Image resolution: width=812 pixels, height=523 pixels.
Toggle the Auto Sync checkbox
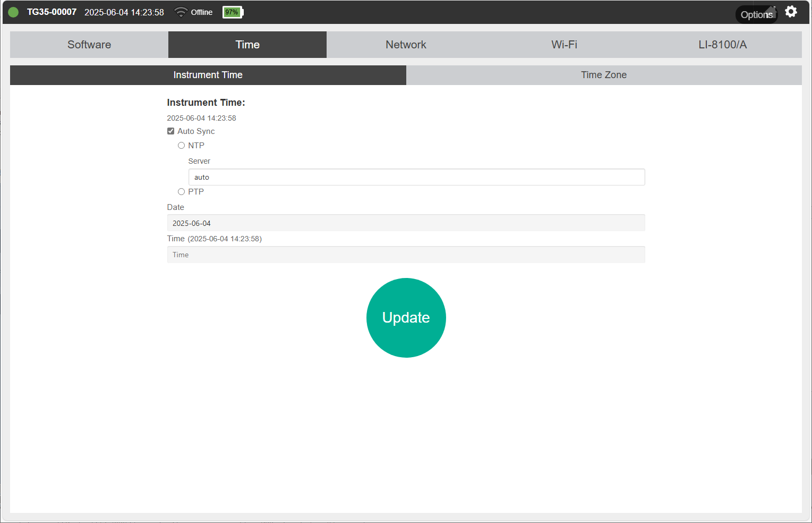(x=171, y=131)
